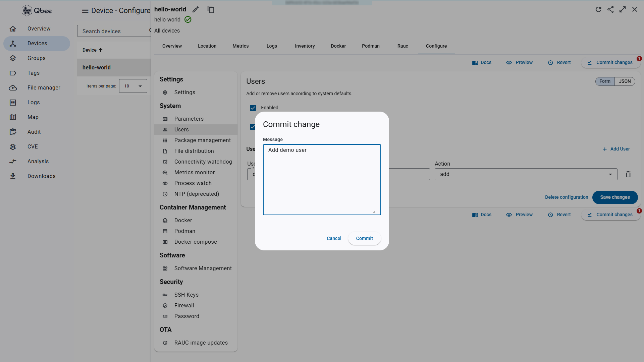Open Tags in the left sidebar

coord(37,73)
